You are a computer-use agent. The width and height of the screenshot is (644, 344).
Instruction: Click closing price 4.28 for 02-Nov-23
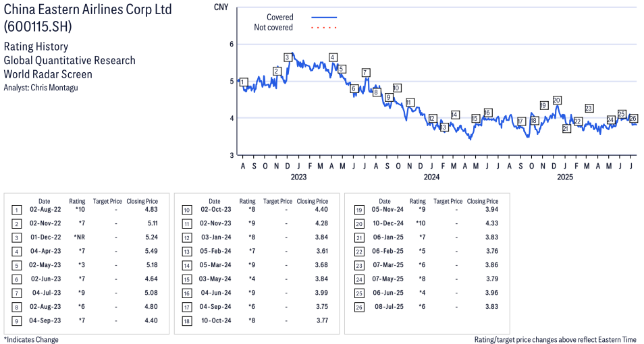pos(321,223)
